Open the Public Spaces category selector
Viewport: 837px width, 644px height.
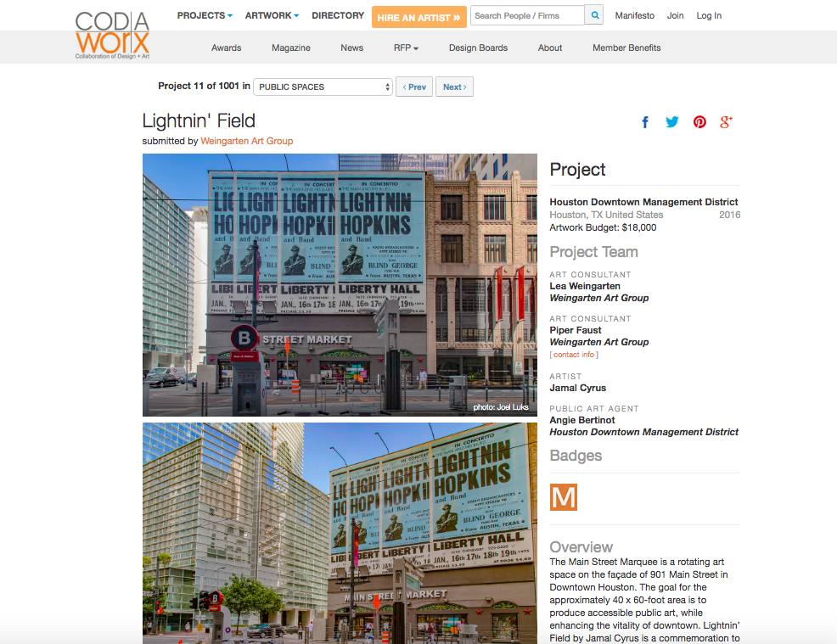[x=323, y=87]
